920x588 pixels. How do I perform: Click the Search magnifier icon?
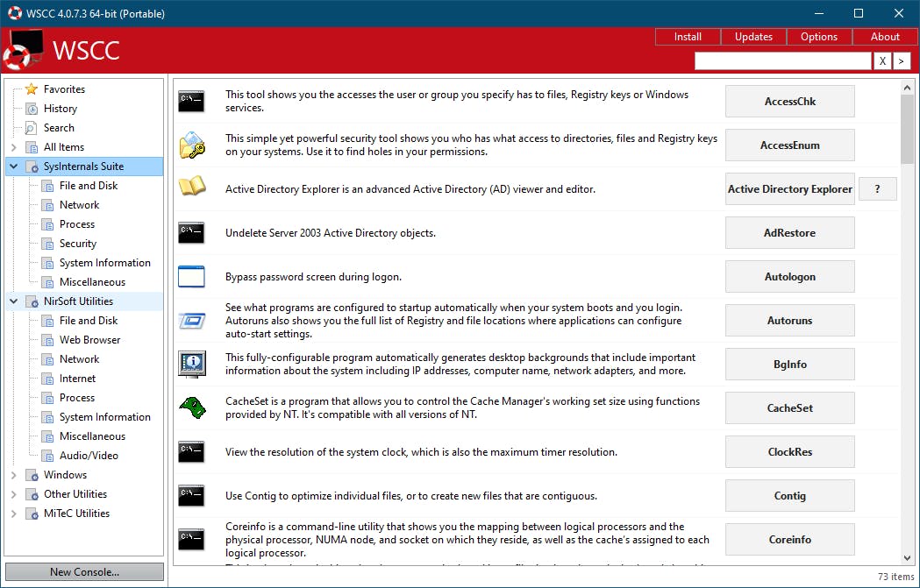point(31,128)
